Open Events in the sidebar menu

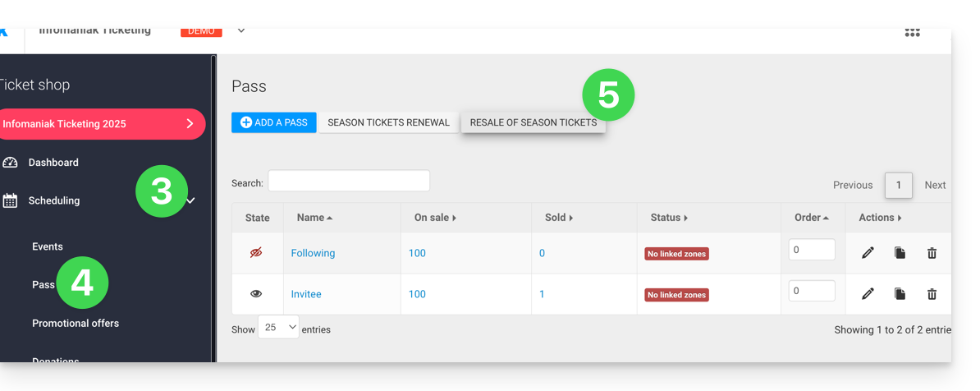click(48, 246)
